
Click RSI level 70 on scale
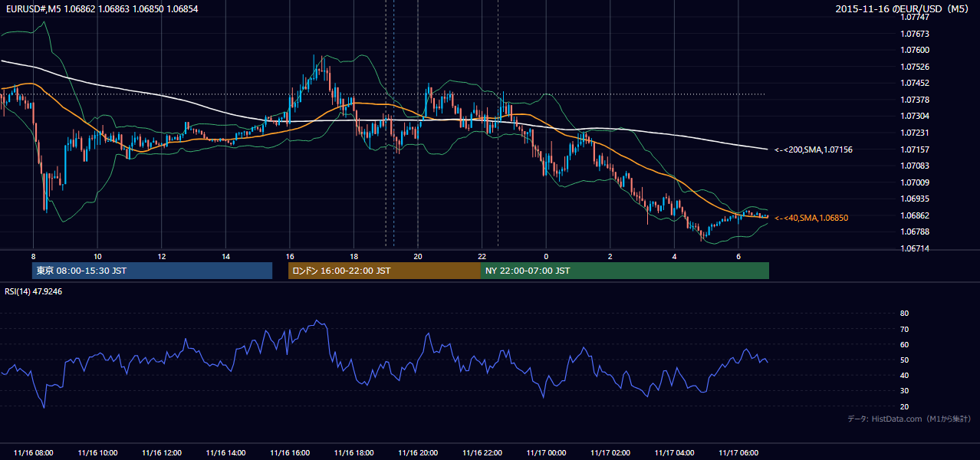pyautogui.click(x=904, y=329)
